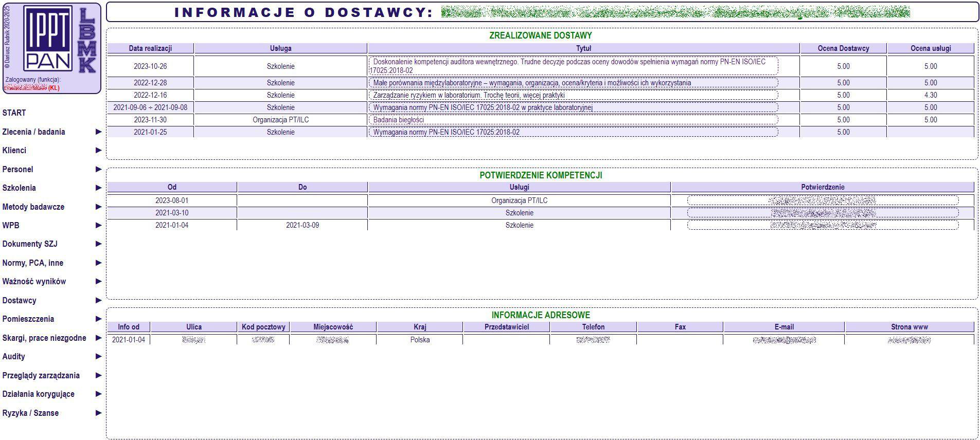Expand the Pomieszczenia submenu arrow
The height and width of the screenshot is (440, 980).
point(98,319)
